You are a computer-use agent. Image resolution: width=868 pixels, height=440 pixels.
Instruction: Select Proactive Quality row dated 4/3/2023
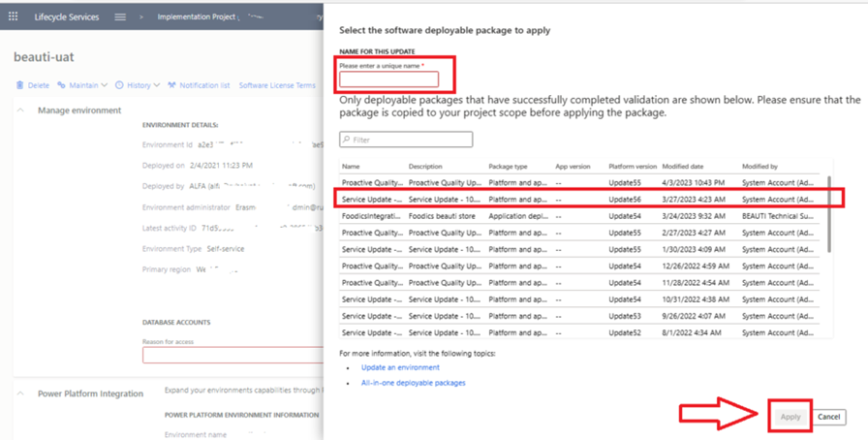click(579, 183)
